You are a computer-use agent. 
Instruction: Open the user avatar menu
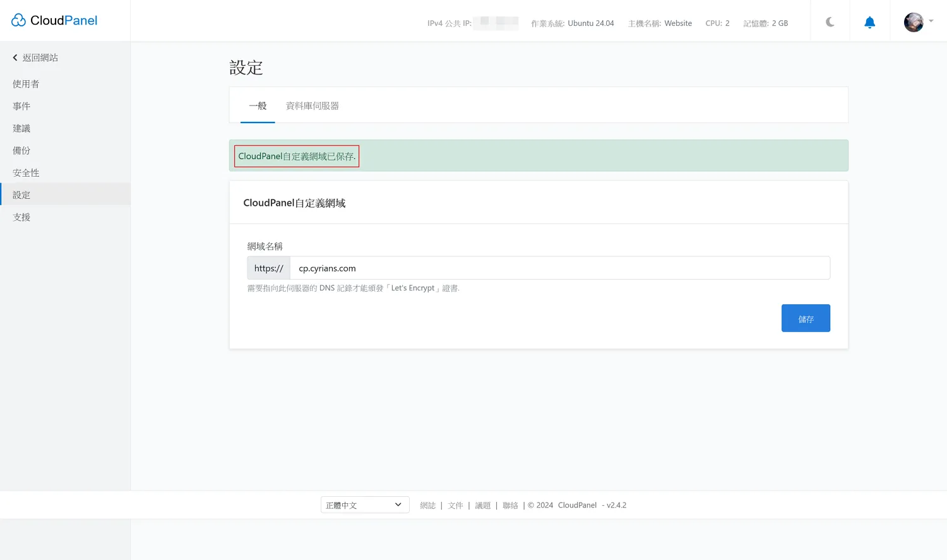coord(917,22)
